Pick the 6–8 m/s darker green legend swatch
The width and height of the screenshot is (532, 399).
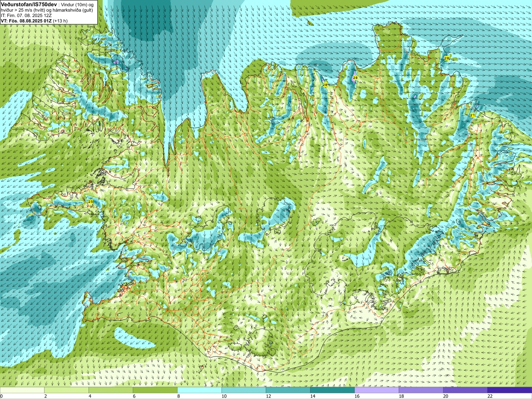click(x=155, y=390)
